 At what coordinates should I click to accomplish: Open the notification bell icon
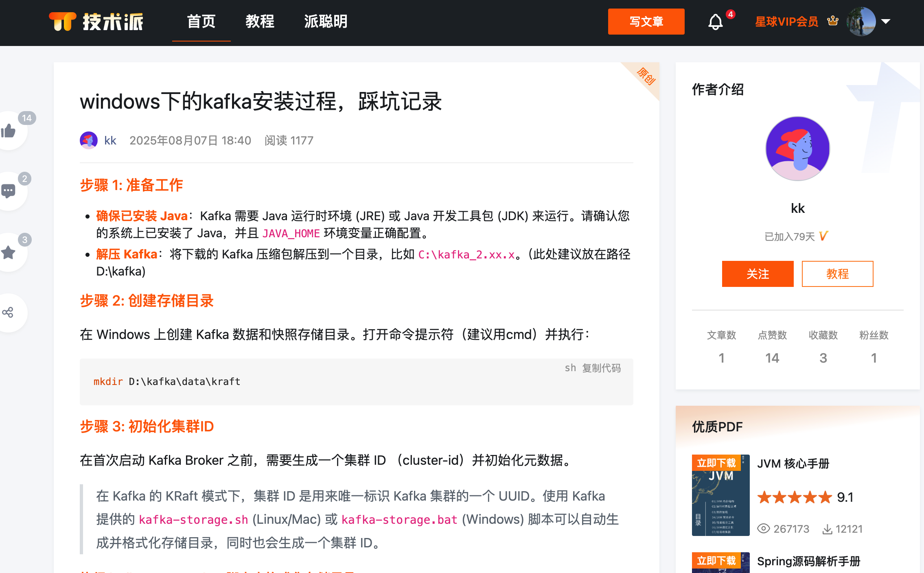pyautogui.click(x=715, y=22)
